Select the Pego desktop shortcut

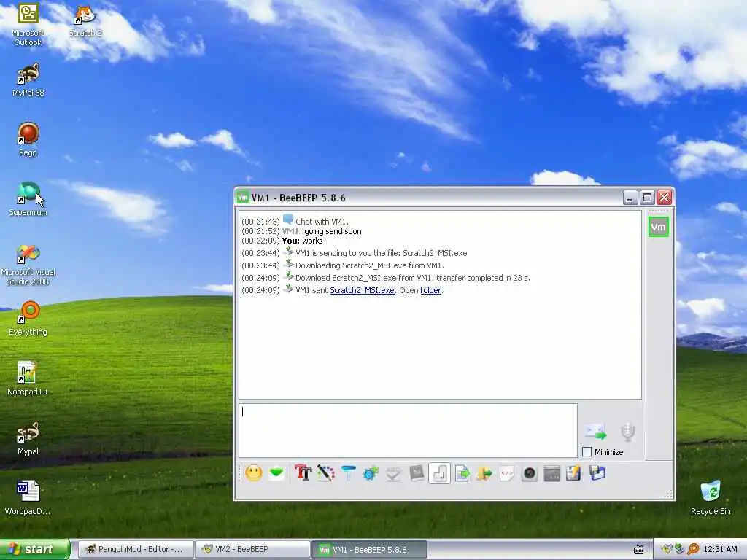coord(28,139)
